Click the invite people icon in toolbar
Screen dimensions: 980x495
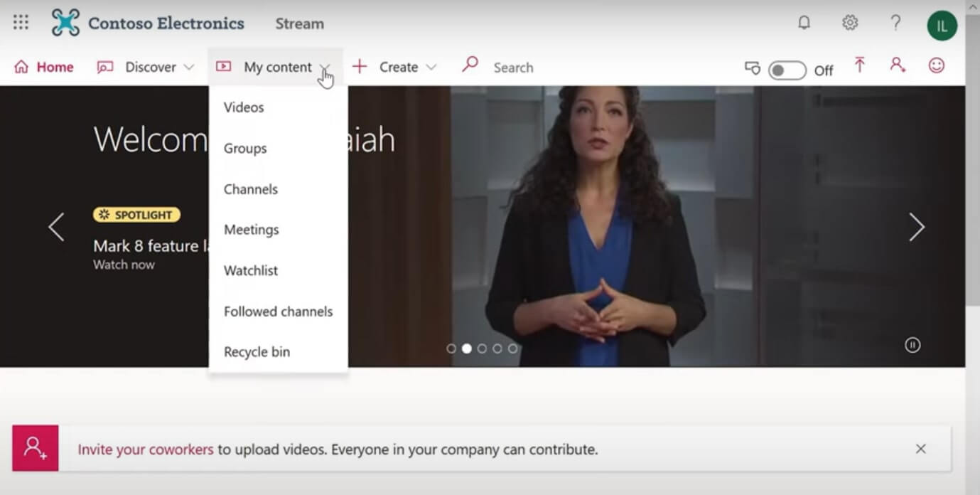click(x=898, y=65)
